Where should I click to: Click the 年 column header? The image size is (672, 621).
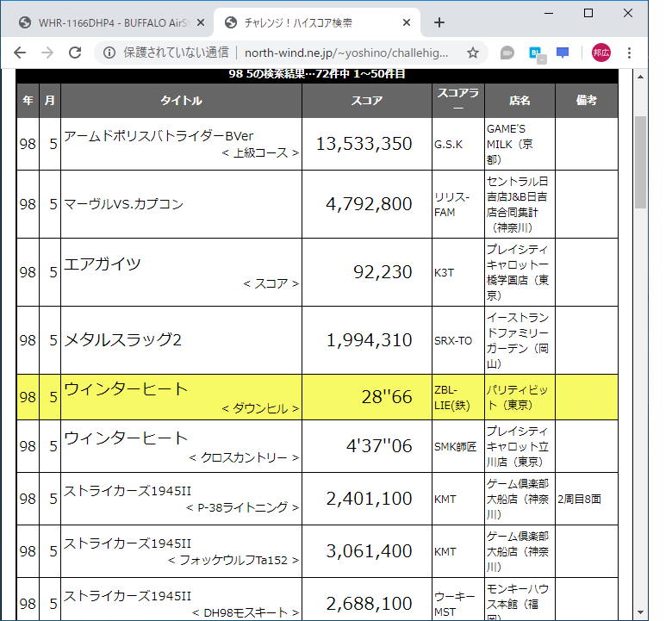click(28, 101)
